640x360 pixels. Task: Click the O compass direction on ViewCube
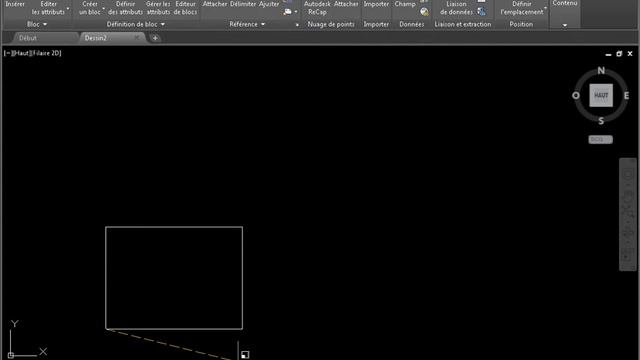coord(576,96)
